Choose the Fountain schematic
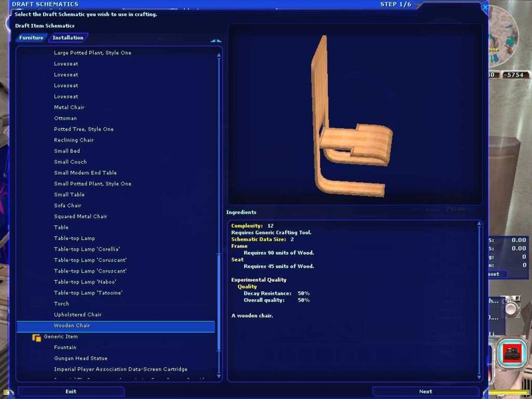This screenshot has width=532, height=399. tap(65, 347)
